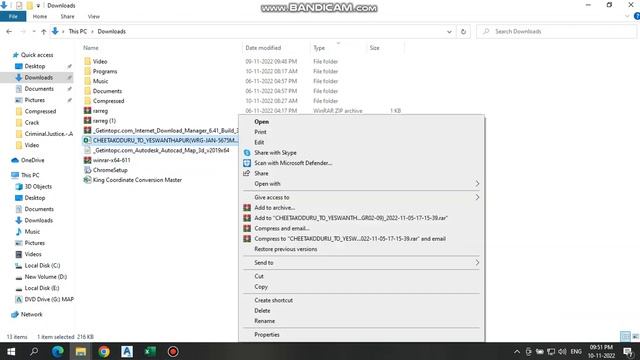Click the Up one level arrow

pyautogui.click(x=43, y=31)
